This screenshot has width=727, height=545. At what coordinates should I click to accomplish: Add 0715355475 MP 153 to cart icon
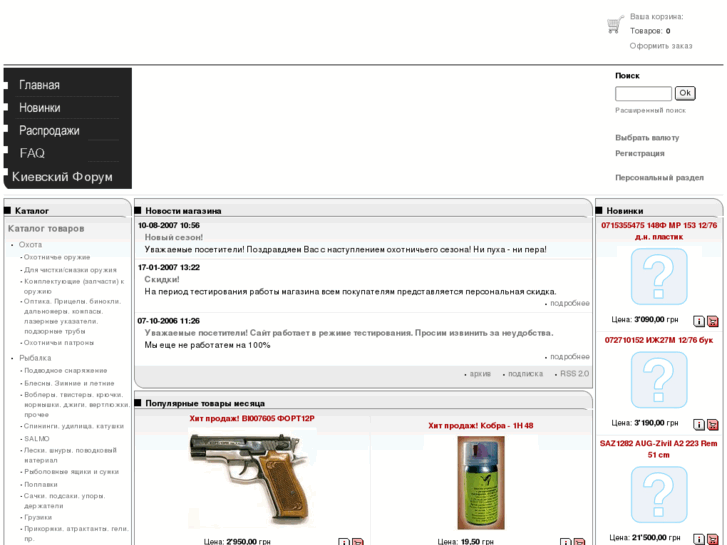point(713,321)
